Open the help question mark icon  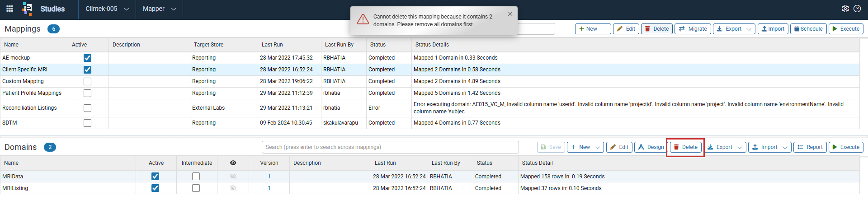coord(857,9)
